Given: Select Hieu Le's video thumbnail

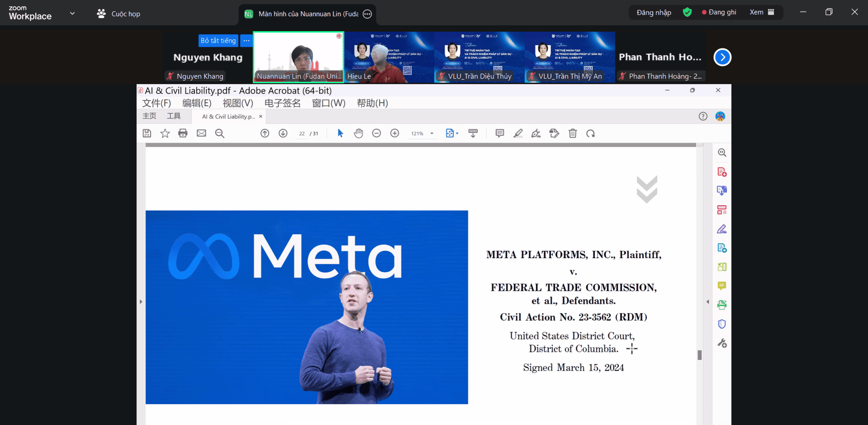Looking at the screenshot, I should pos(389,57).
